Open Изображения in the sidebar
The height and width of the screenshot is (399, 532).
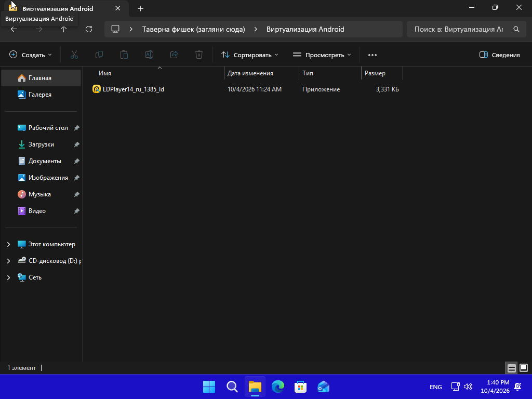41,178
